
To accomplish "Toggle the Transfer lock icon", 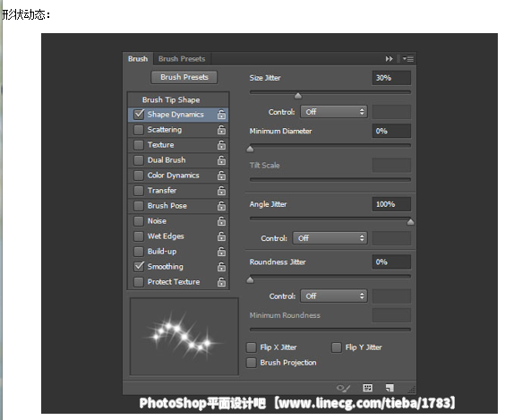I will 221,191.
